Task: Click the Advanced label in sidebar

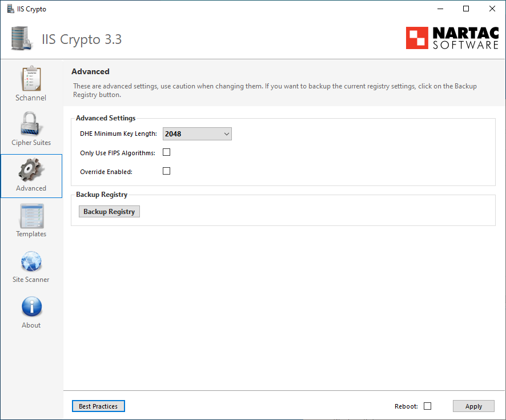Action: pos(31,188)
